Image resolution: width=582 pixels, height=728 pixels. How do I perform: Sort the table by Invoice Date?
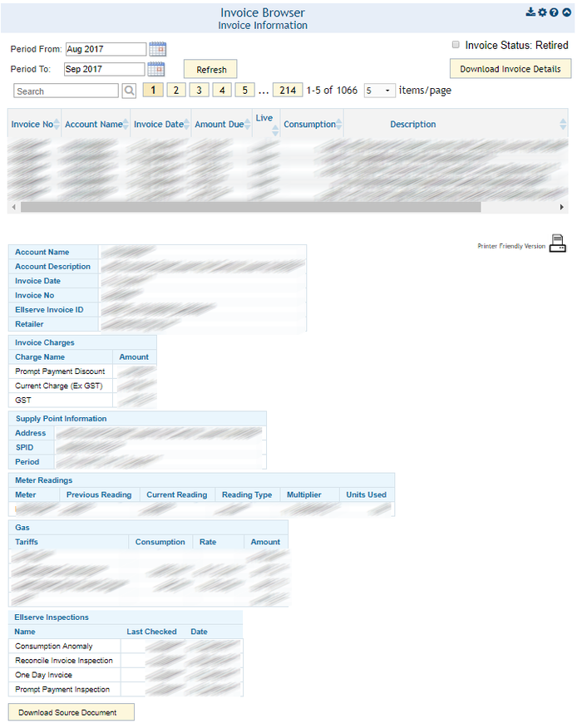click(159, 125)
